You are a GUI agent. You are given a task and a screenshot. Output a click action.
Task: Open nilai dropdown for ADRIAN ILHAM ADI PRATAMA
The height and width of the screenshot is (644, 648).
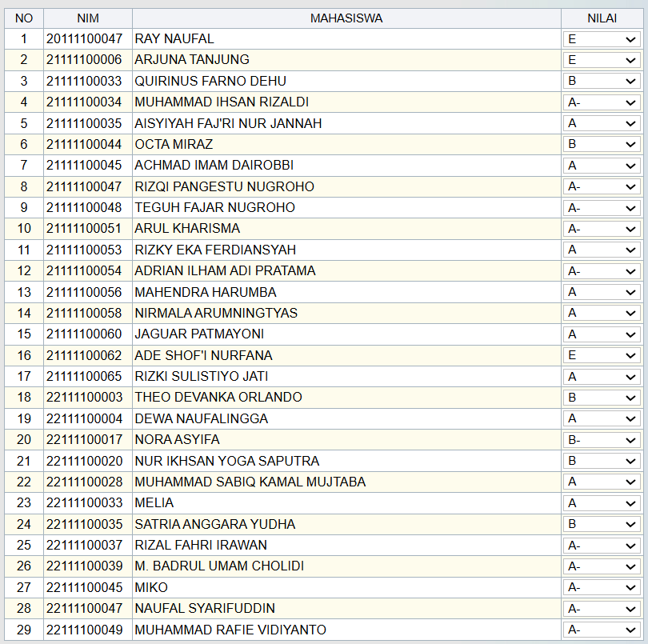(x=602, y=271)
